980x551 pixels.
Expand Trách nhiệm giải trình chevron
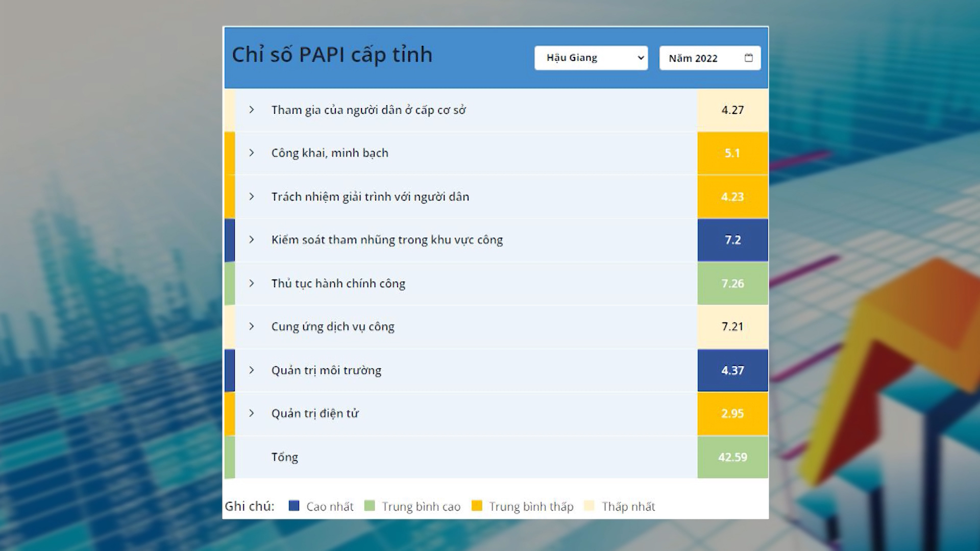(x=251, y=196)
